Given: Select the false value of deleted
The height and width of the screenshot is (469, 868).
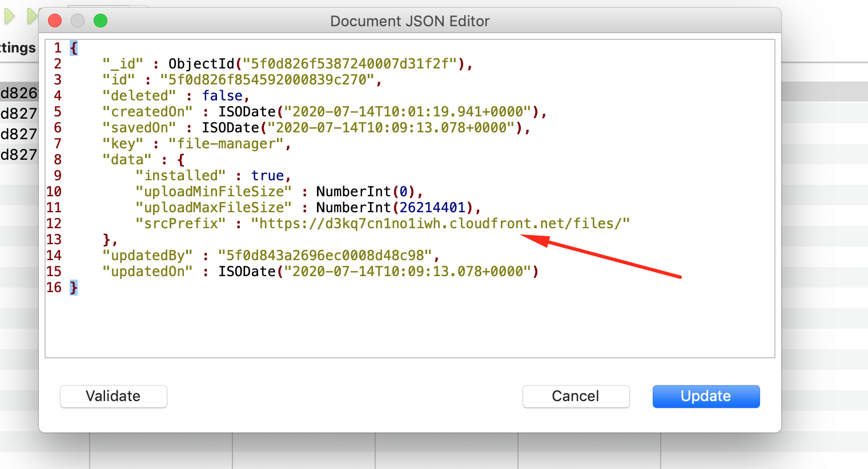Looking at the screenshot, I should (x=222, y=96).
